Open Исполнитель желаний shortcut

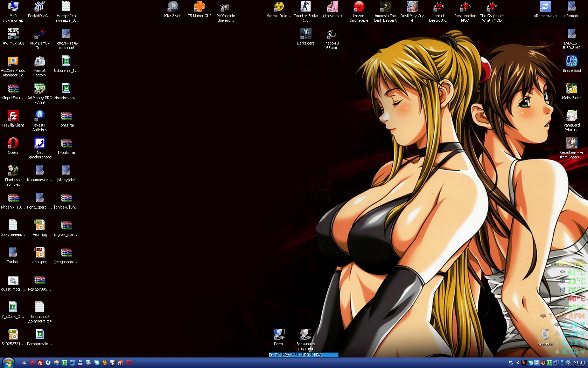click(66, 39)
